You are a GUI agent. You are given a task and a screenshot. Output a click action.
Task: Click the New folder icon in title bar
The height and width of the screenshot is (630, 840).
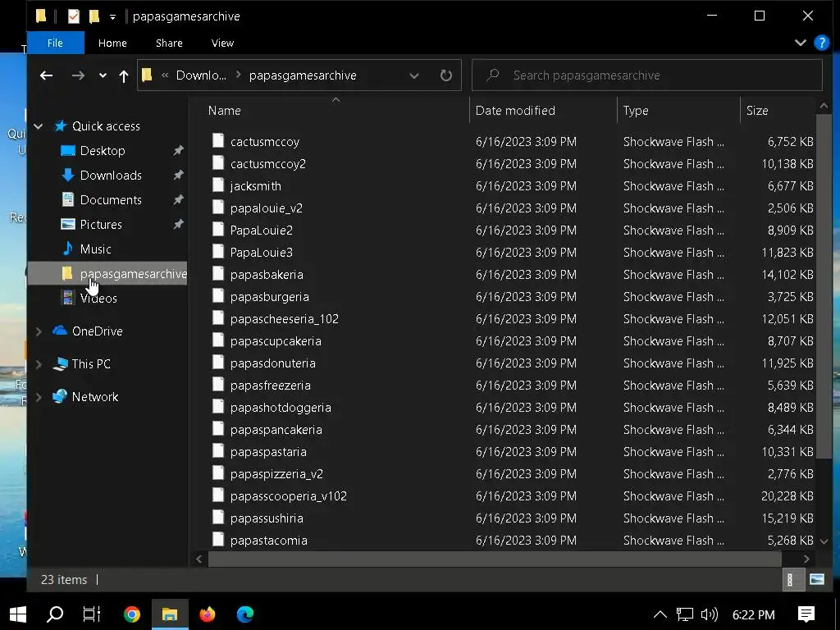click(94, 16)
